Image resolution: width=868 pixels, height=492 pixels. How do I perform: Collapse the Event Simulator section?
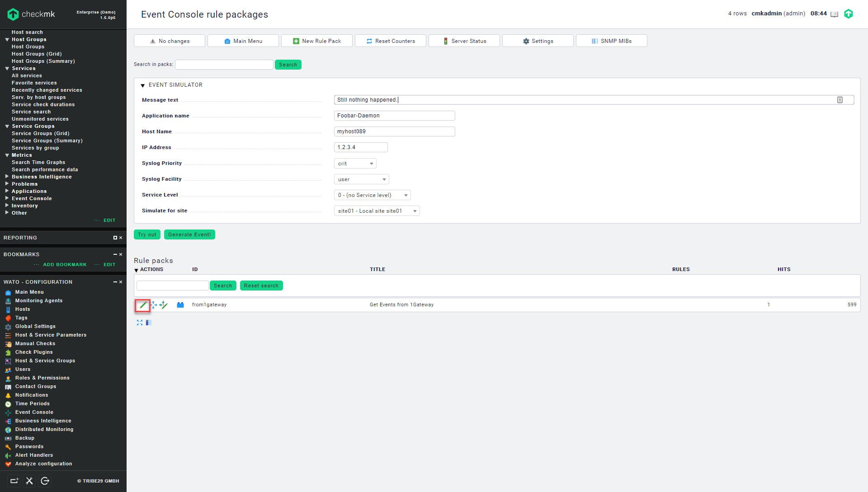point(143,85)
